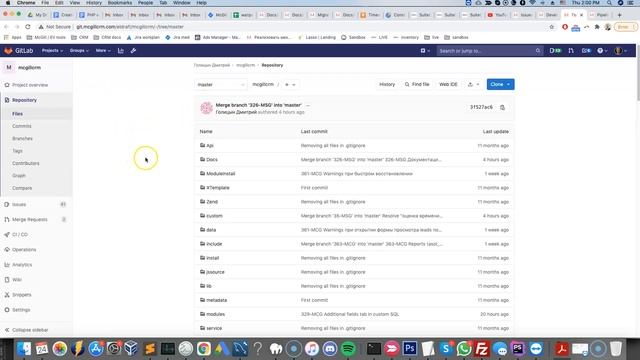Open Settings in the sidebar

21,310
